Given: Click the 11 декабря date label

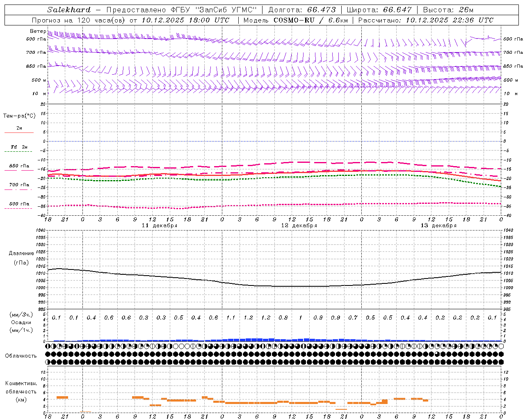Looking at the screenshot, I should pos(160,226).
